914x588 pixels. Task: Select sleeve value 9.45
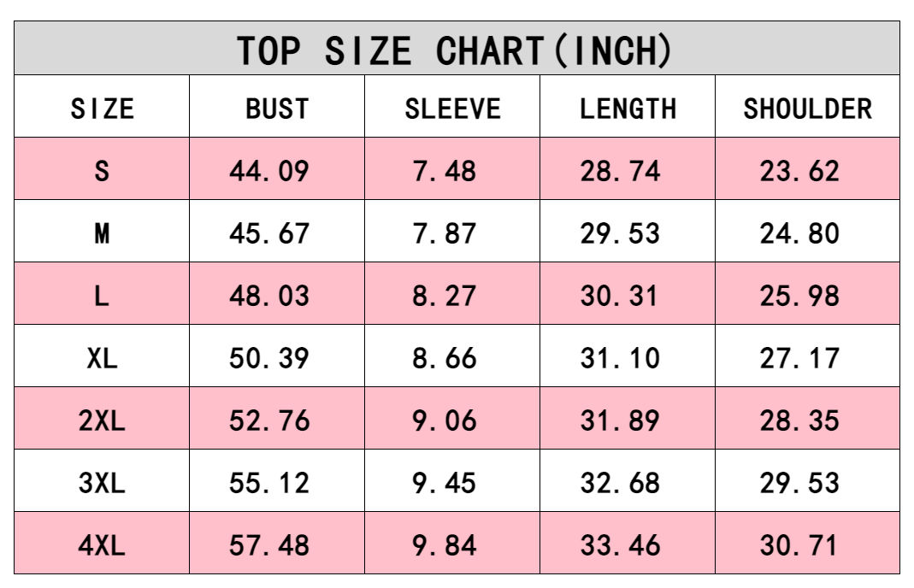click(x=444, y=483)
